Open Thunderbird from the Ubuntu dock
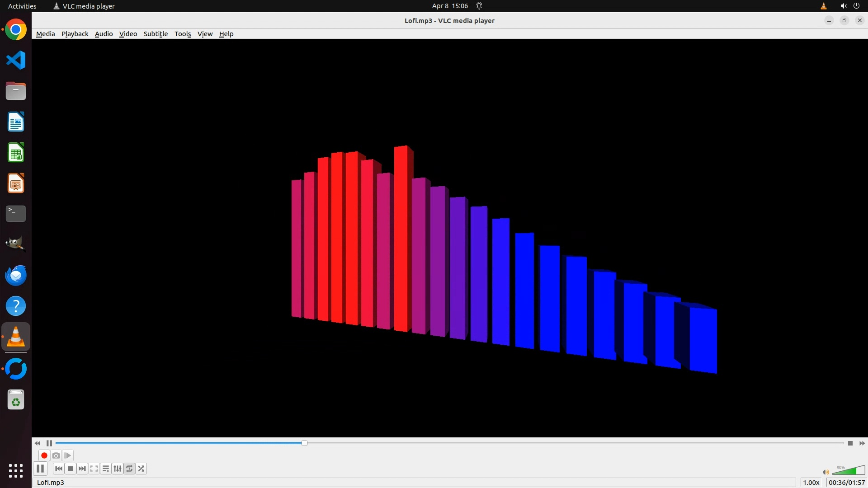 16,275
